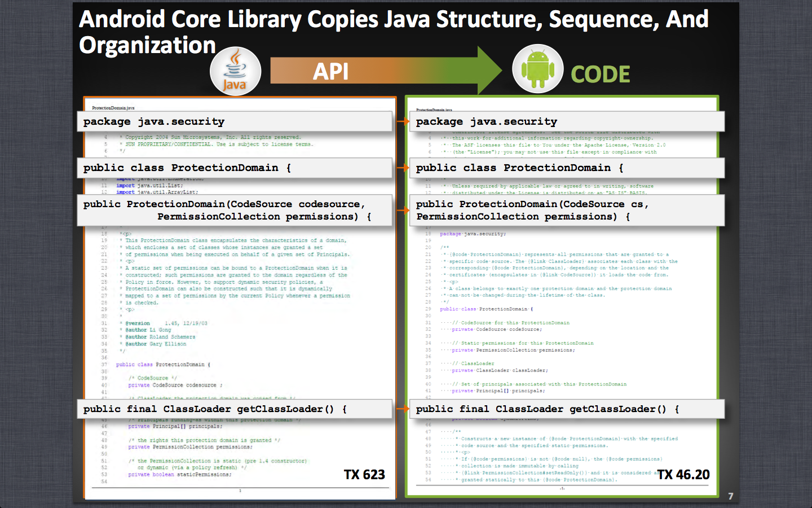Click getClassLoader() callout in Java document
The width and height of the screenshot is (812, 508).
tap(235, 409)
